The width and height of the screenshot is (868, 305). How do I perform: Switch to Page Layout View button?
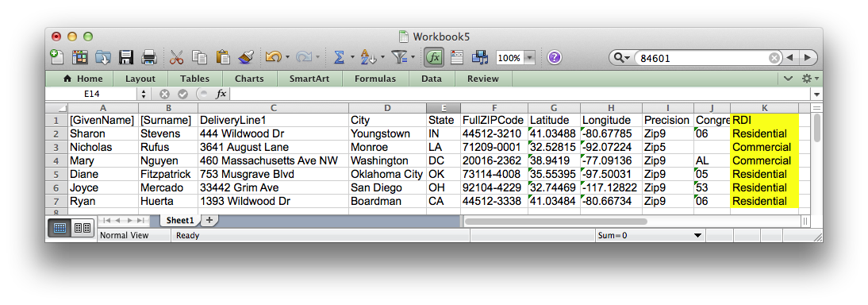click(x=83, y=228)
